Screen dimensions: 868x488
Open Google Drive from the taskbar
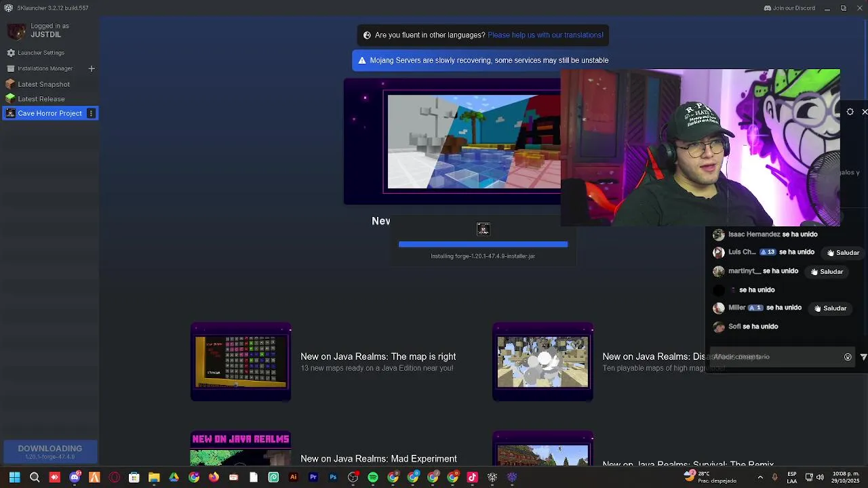pyautogui.click(x=174, y=477)
